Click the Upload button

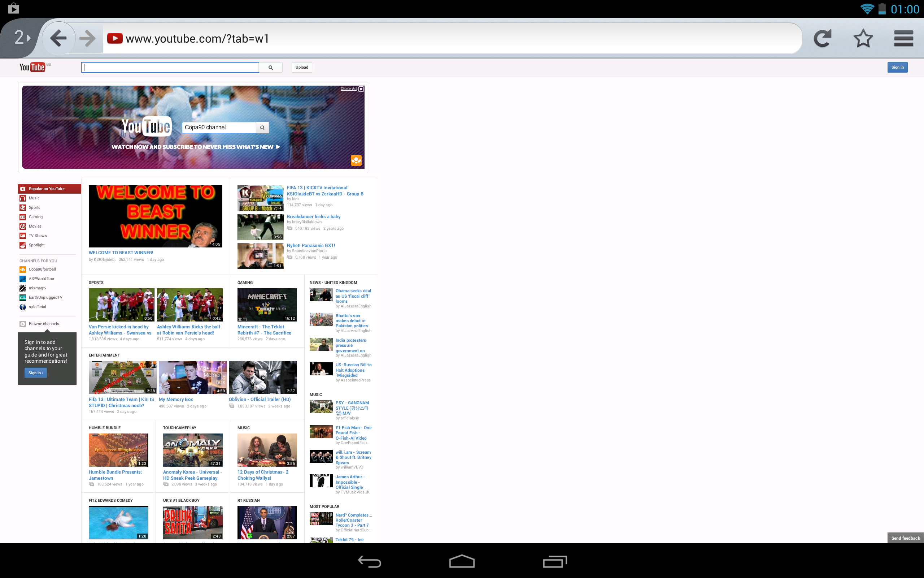pos(302,67)
